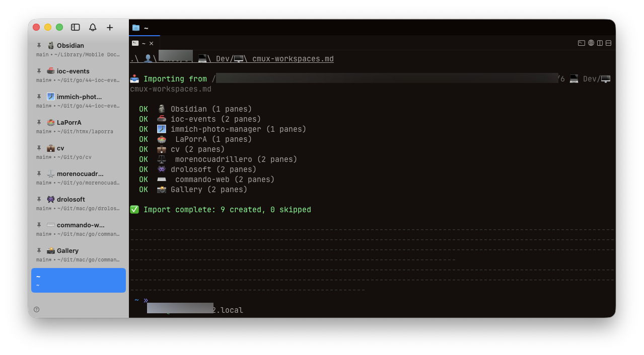Toggle the sidebar visibility

(x=75, y=28)
